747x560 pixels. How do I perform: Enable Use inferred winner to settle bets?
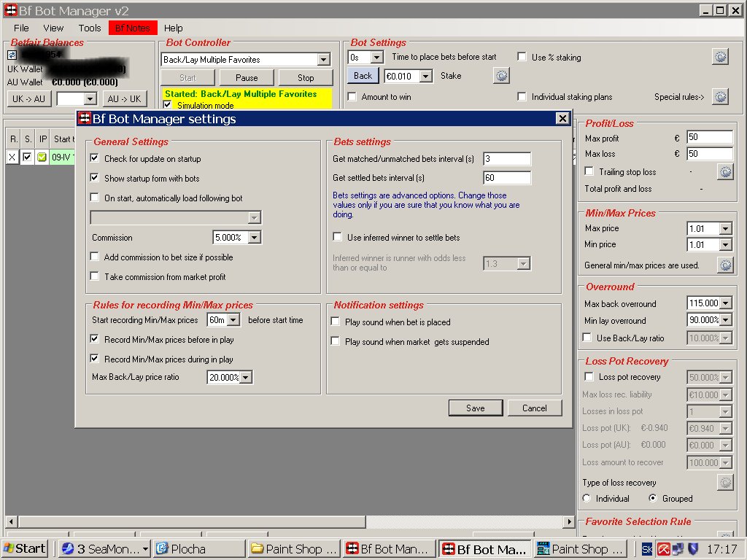(x=338, y=237)
